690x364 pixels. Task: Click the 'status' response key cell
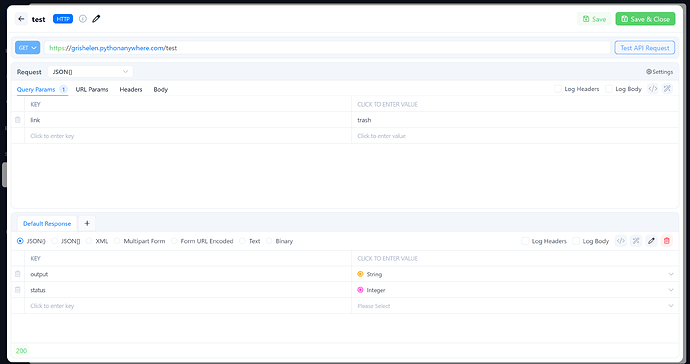coord(188,290)
